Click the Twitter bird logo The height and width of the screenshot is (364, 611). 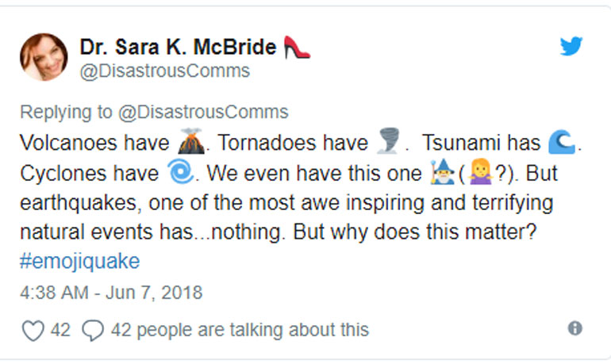tap(571, 47)
